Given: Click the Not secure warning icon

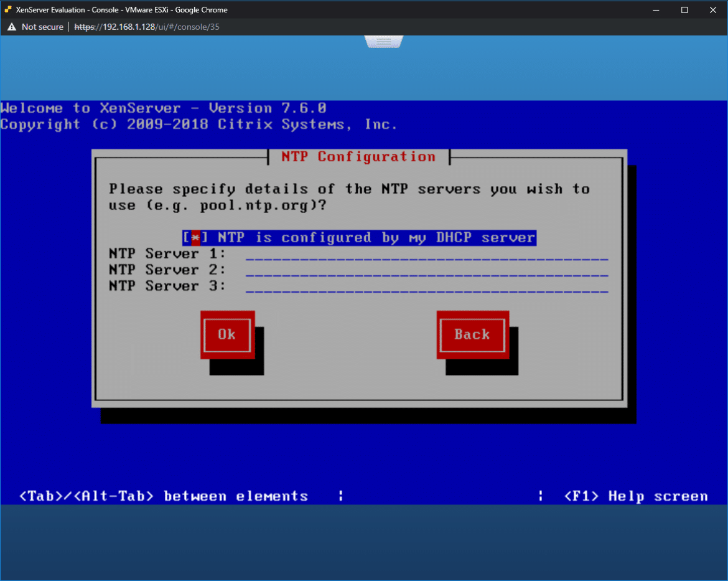Looking at the screenshot, I should tap(12, 27).
